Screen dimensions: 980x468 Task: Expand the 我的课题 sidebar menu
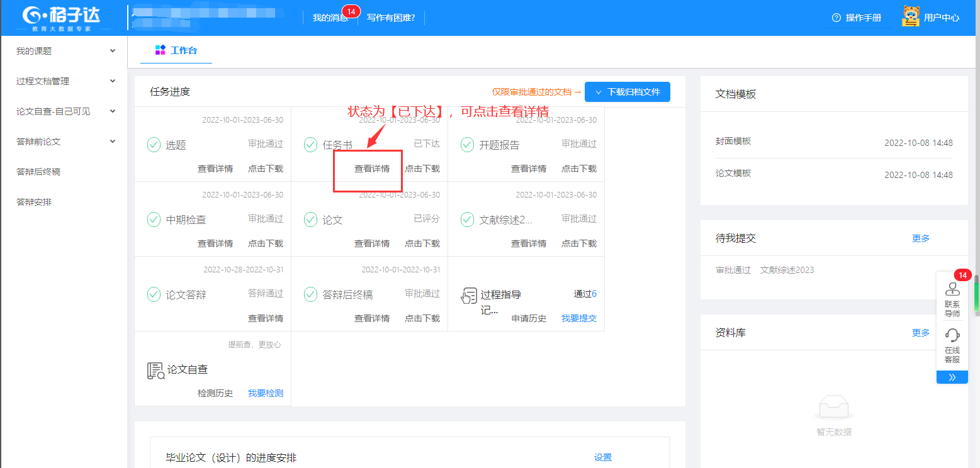(113, 51)
